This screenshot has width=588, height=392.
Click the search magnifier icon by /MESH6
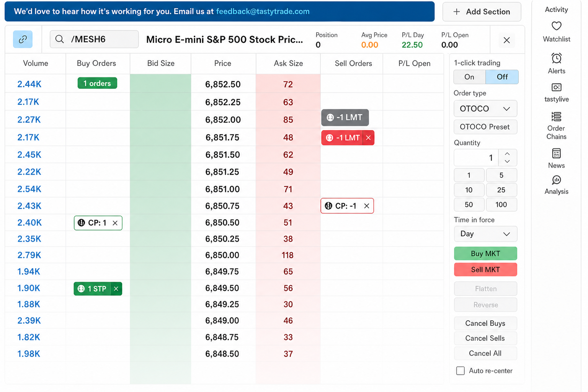(x=59, y=39)
